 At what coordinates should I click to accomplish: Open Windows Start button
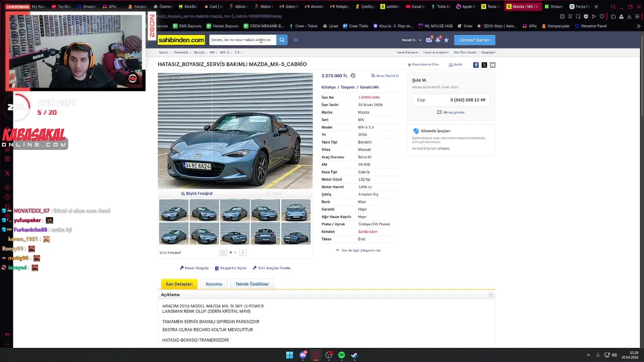pyautogui.click(x=289, y=355)
